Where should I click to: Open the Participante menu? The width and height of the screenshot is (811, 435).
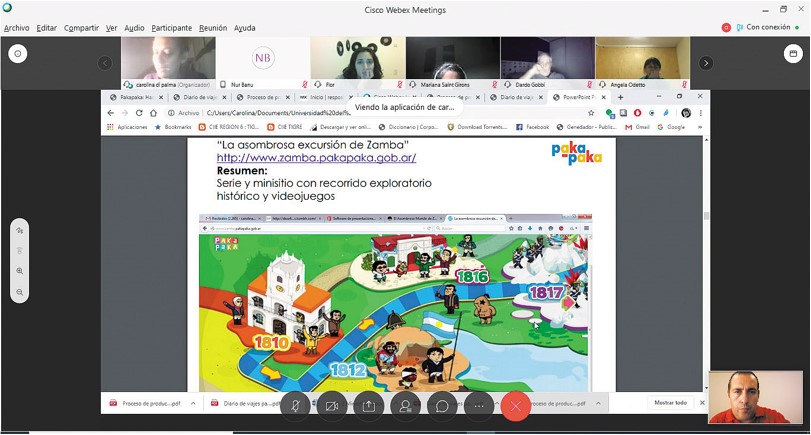point(172,28)
